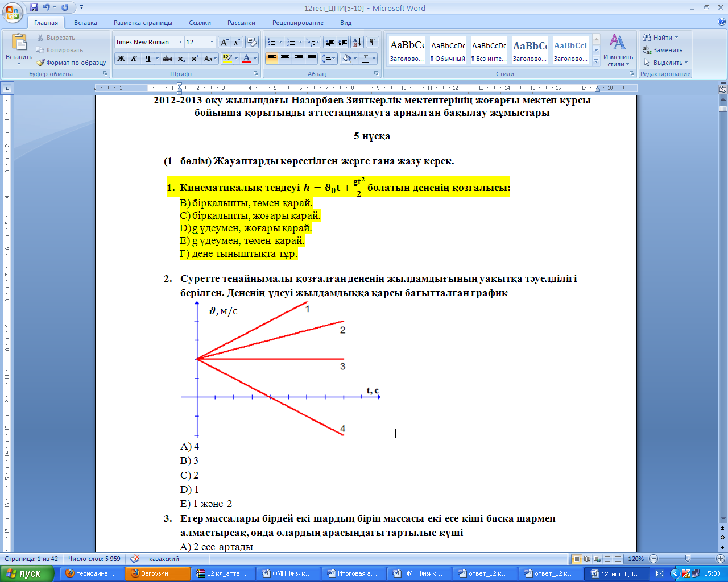Clear formatting with the eraser icon
The width and height of the screenshot is (728, 582).
pyautogui.click(x=252, y=42)
